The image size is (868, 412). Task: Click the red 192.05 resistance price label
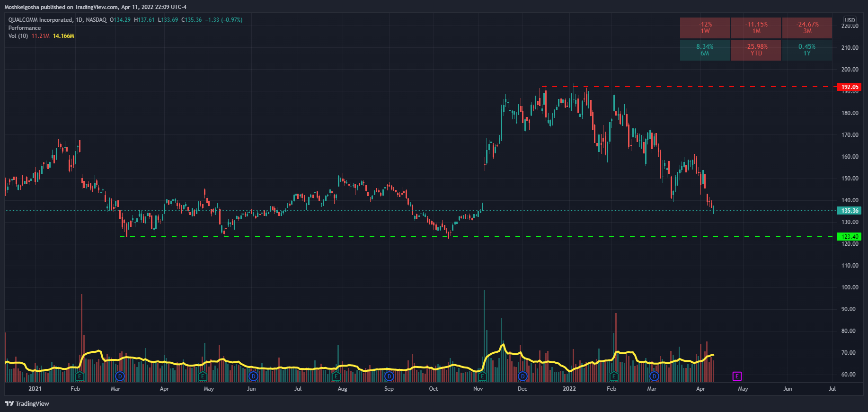pyautogui.click(x=850, y=87)
